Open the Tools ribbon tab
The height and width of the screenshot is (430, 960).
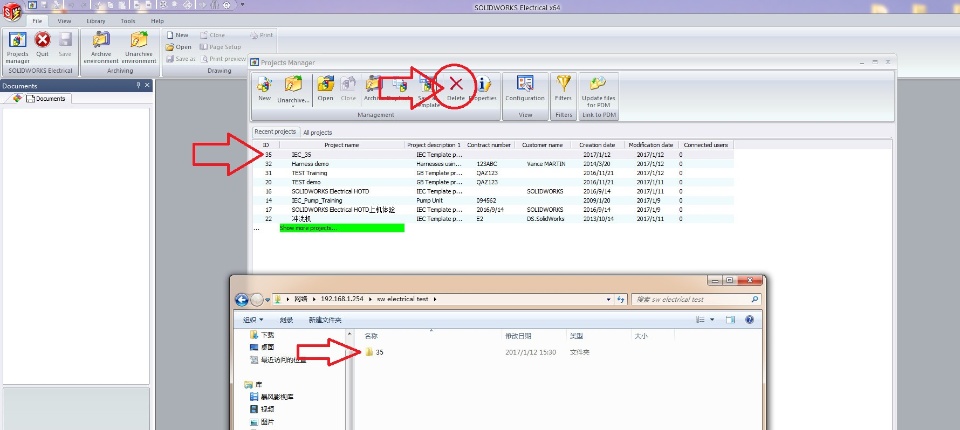click(127, 21)
